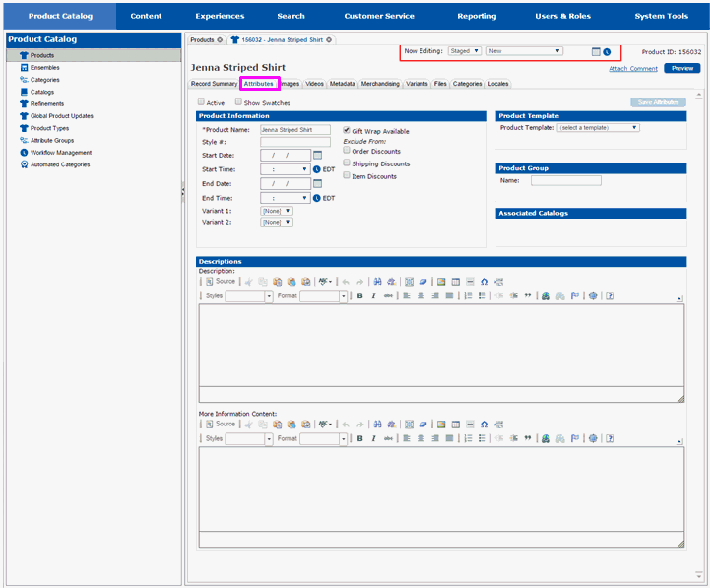
Task: Click Insert Image icon in Description editor
Action: click(x=441, y=282)
